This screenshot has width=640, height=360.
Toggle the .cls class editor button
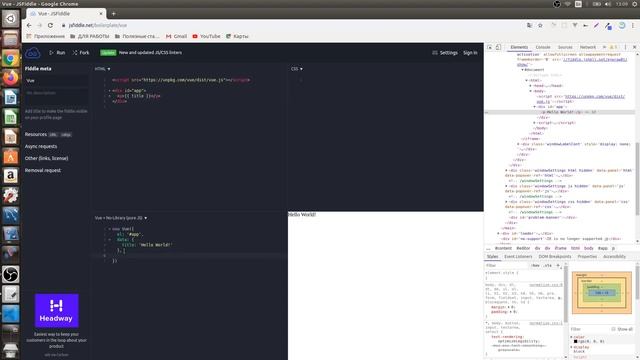tap(547, 266)
